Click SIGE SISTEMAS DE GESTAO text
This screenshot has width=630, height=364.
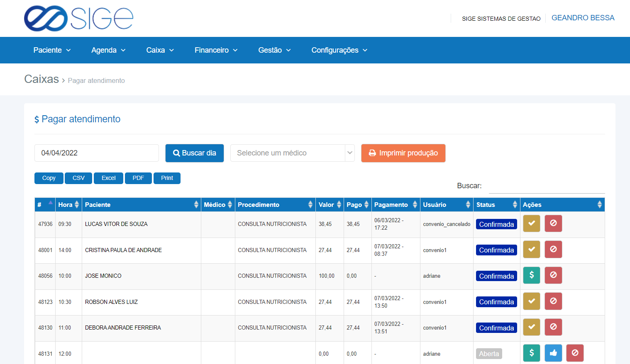(x=501, y=19)
